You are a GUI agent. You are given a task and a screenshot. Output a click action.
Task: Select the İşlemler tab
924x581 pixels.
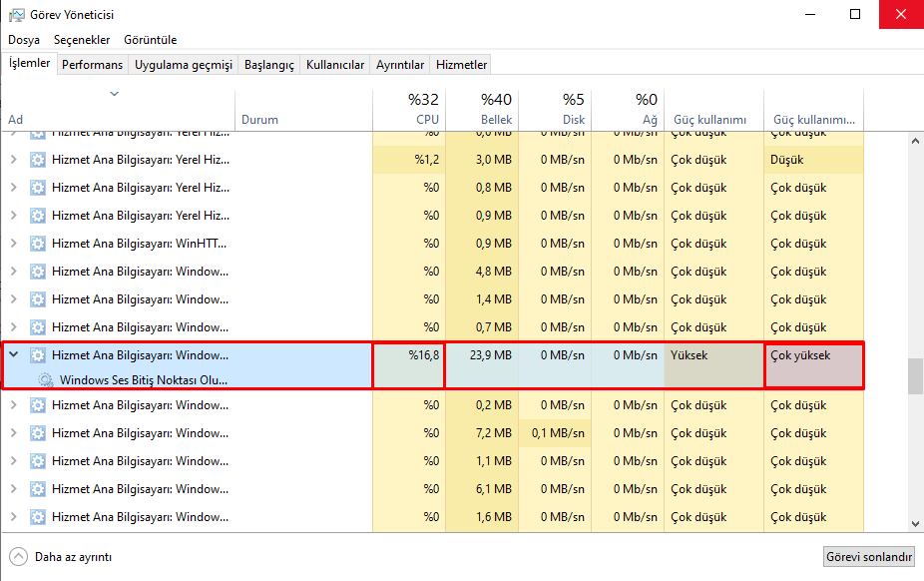(29, 63)
